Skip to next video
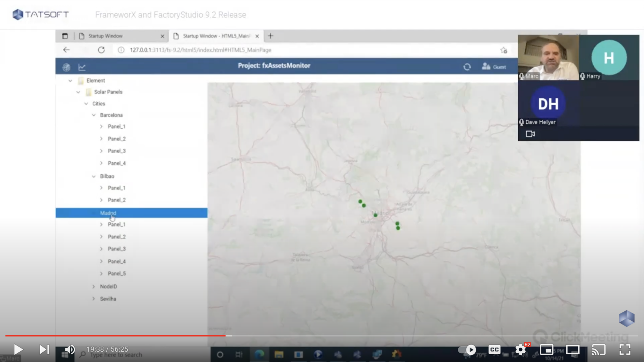Image resolution: width=644 pixels, height=362 pixels. click(x=44, y=350)
